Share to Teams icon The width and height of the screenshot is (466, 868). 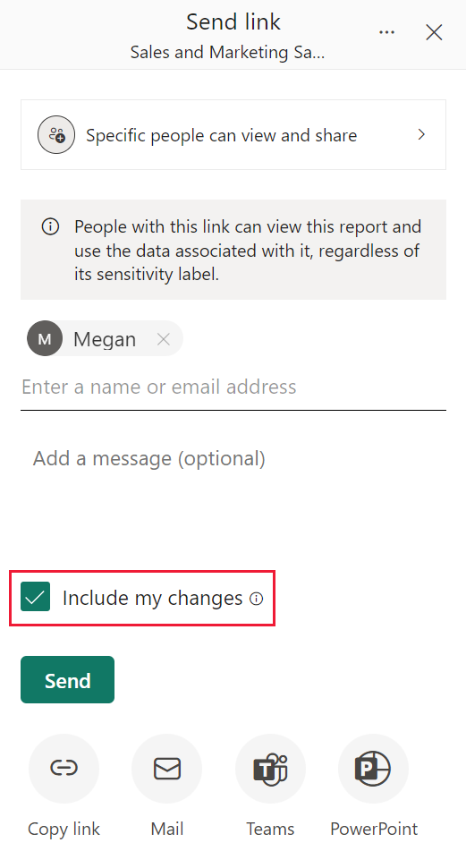coord(271,769)
